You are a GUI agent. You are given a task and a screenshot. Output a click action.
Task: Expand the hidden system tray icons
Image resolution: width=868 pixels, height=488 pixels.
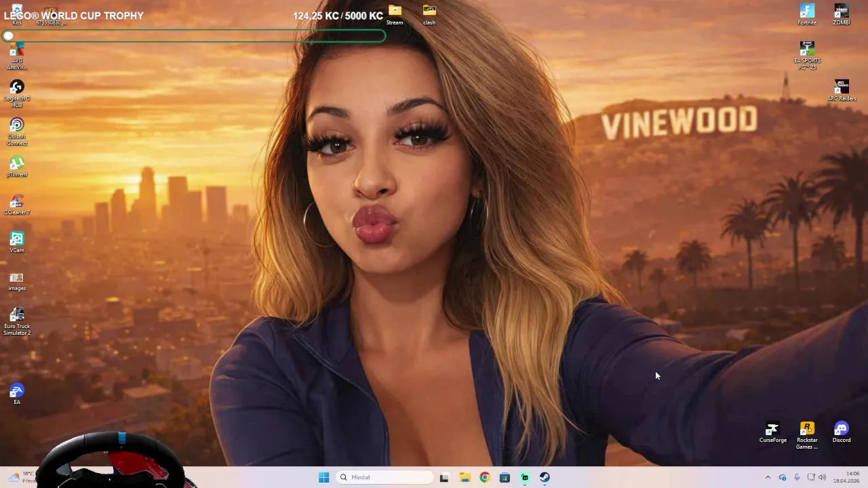(768, 477)
